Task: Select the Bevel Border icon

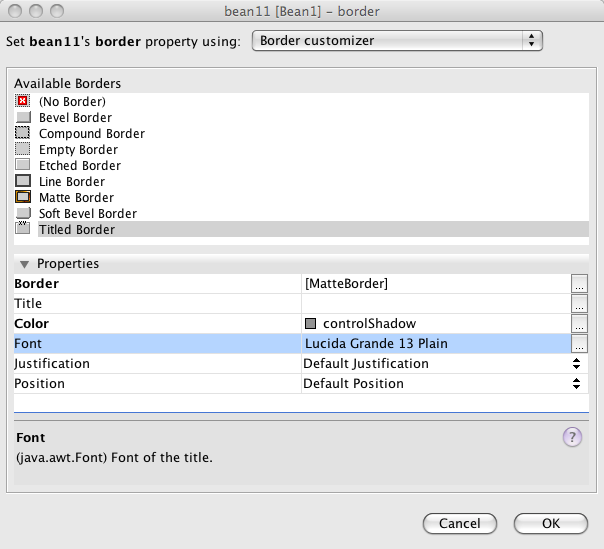Action: 23,117
